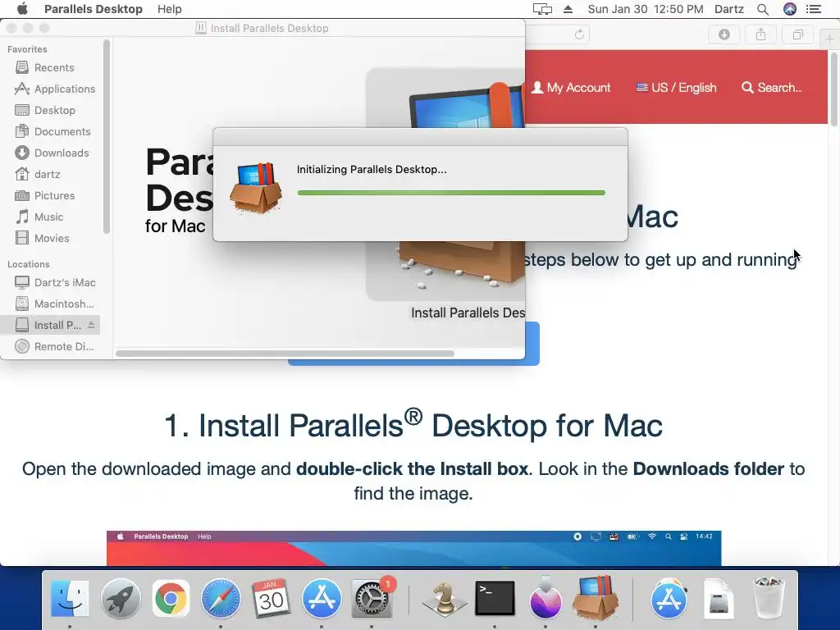Open Launchpad from the Dock
This screenshot has height=630, width=840.
coord(121,598)
